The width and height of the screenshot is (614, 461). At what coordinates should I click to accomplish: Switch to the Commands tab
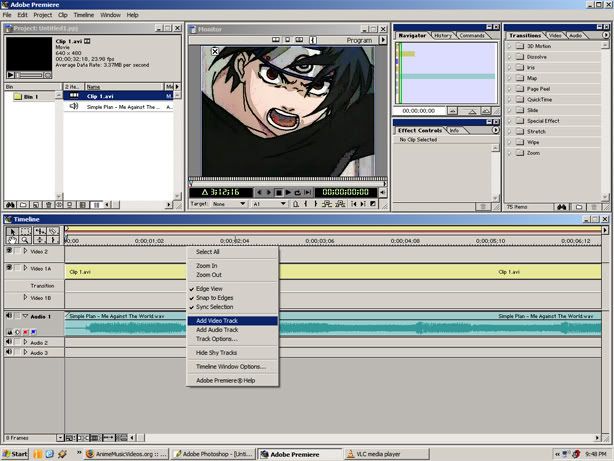pyautogui.click(x=471, y=35)
